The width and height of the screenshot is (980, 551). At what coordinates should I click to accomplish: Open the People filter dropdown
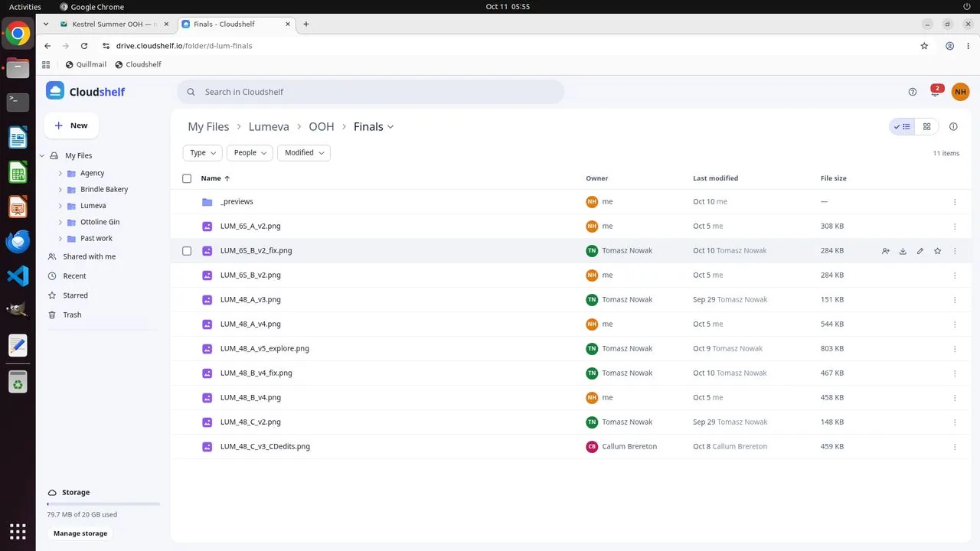[250, 153]
